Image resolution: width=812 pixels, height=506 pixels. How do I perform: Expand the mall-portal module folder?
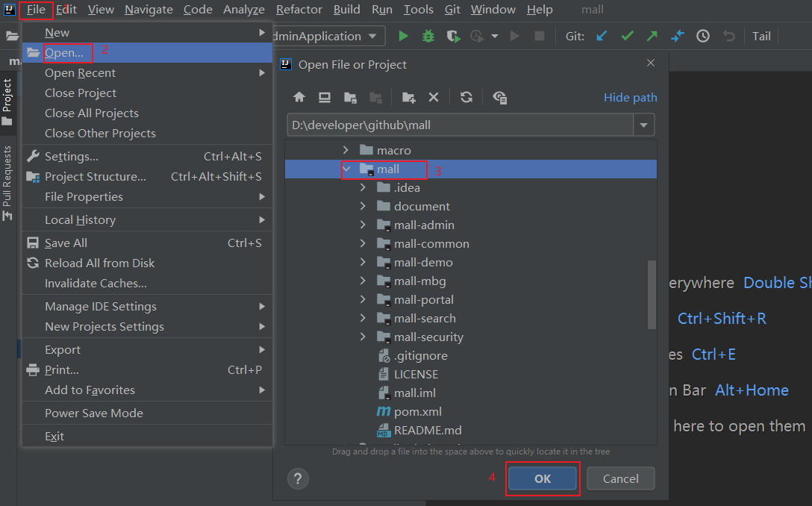point(363,299)
